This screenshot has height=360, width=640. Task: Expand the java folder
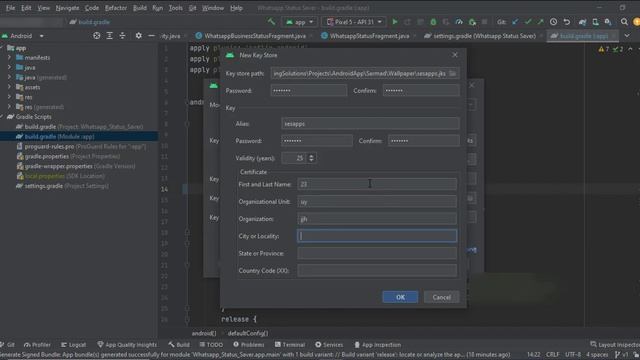9,67
